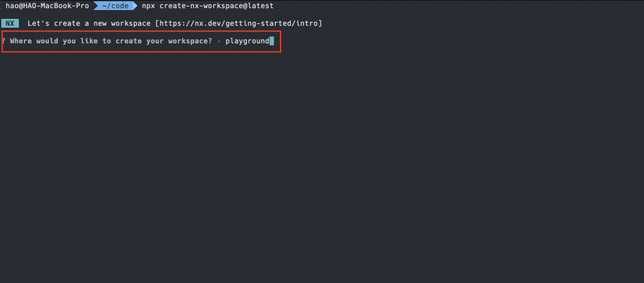Click the hao@HAO-MacBook-Pro prompt text
Screen dimensions: 644x283
47,6
